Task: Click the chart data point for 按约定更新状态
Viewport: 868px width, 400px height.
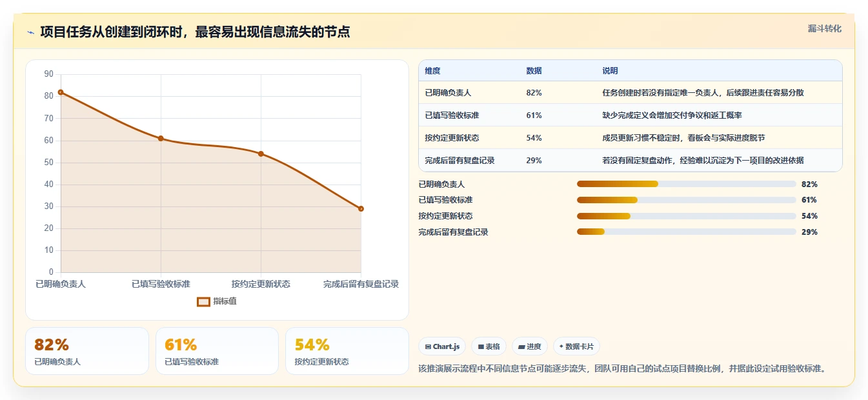Action: [261, 154]
